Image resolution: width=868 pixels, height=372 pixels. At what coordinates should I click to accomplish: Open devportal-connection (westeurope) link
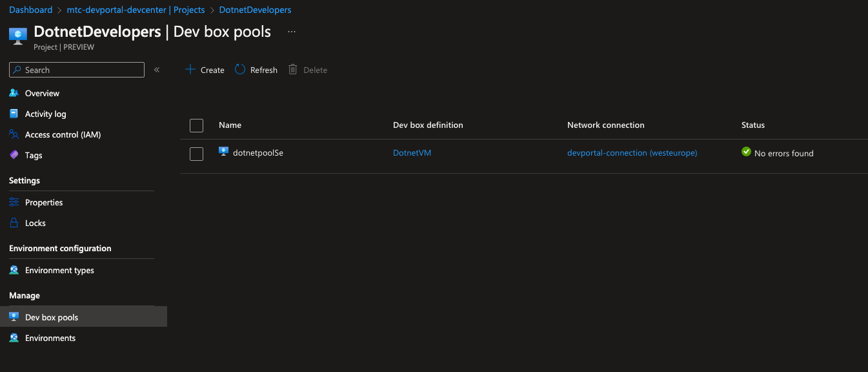632,153
